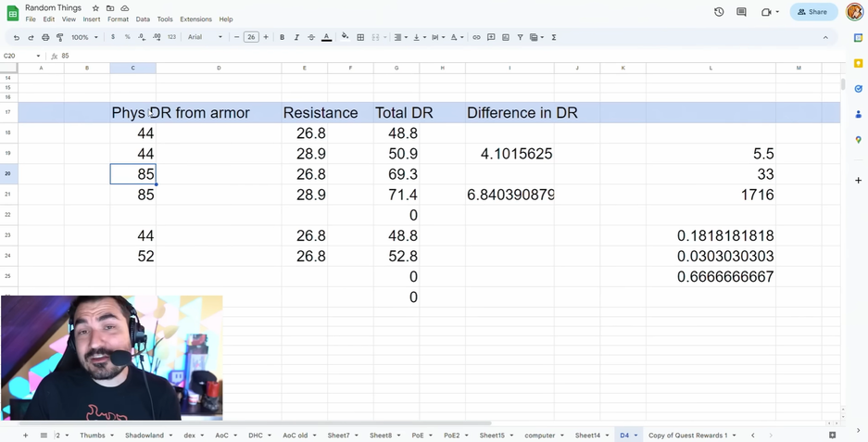868x442 pixels.
Task: Toggle strikethrough formatting
Action: pos(311,37)
